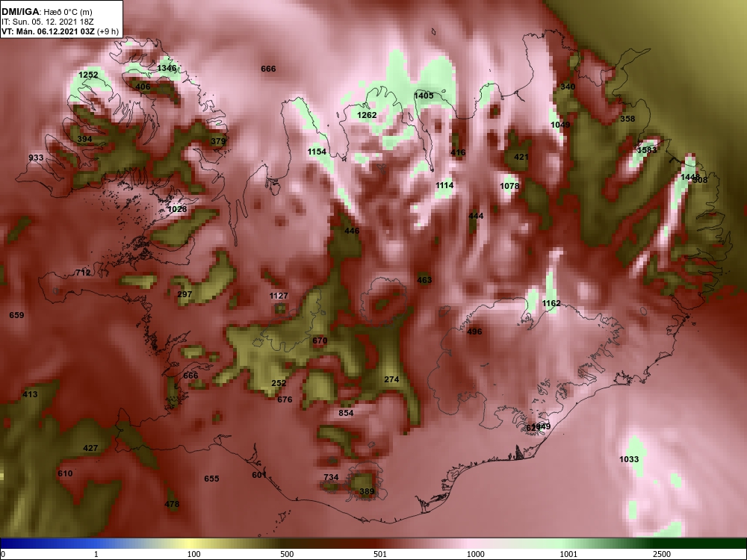Click the map value 655
Viewport: 747px width, 560px height.
211,479
